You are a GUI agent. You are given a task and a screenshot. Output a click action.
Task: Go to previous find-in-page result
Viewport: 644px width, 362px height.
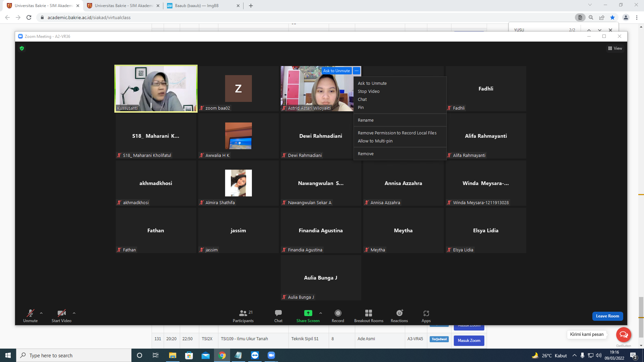click(x=589, y=30)
